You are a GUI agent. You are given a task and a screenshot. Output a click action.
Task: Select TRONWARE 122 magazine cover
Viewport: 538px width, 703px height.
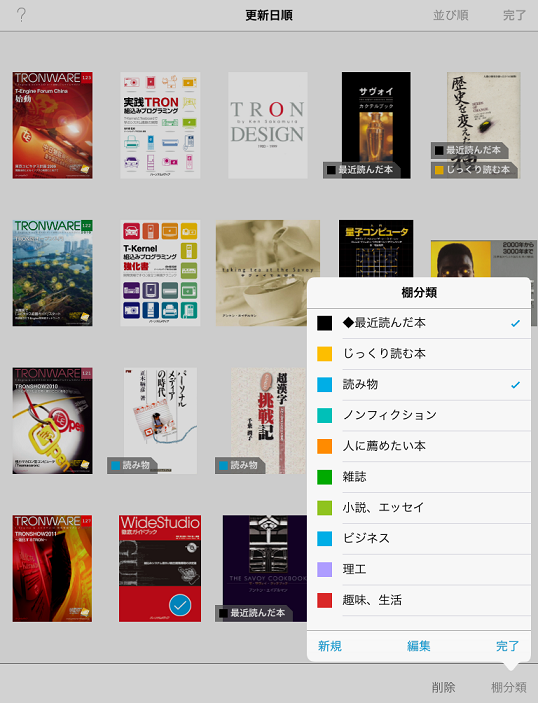[x=52, y=273]
